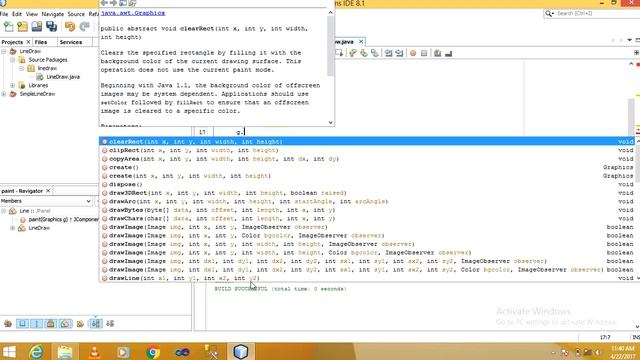Collapse the linedraw package node

[x=22, y=69]
